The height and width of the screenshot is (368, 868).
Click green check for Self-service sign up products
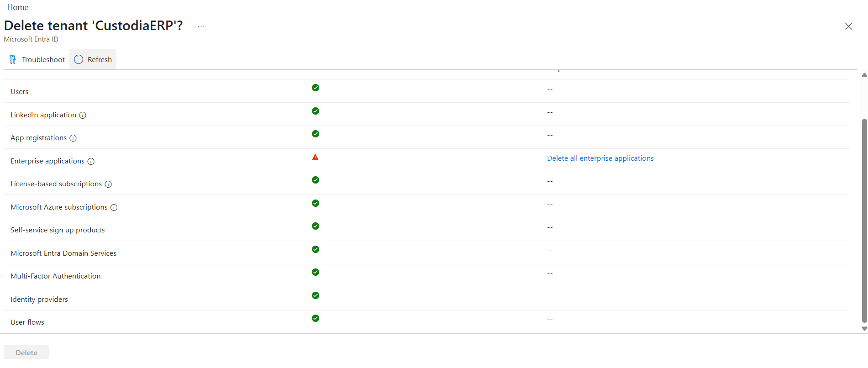pyautogui.click(x=316, y=226)
